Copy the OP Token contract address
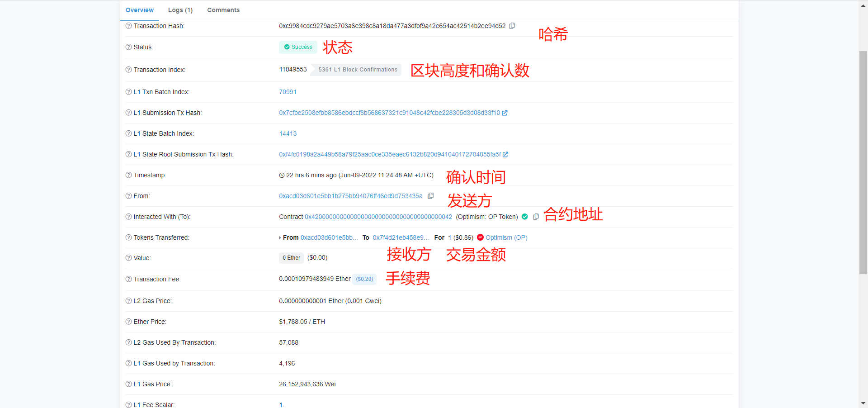Screen dimensions: 868x408 (x=536, y=217)
